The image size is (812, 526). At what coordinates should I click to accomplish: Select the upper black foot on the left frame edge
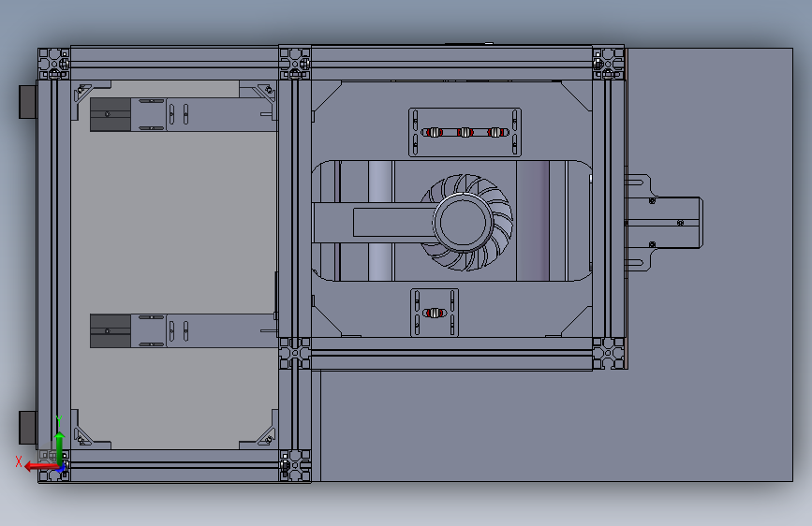pyautogui.click(x=27, y=102)
